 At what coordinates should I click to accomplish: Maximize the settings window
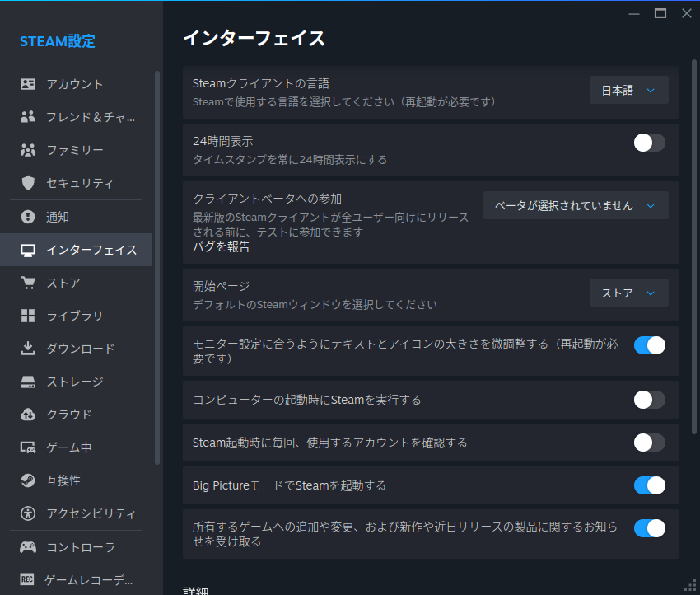(x=660, y=13)
